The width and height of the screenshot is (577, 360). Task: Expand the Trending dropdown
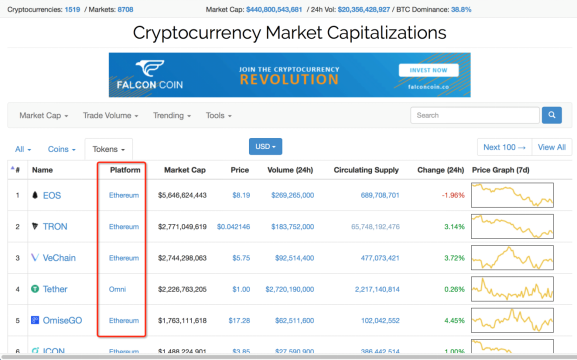tap(172, 116)
